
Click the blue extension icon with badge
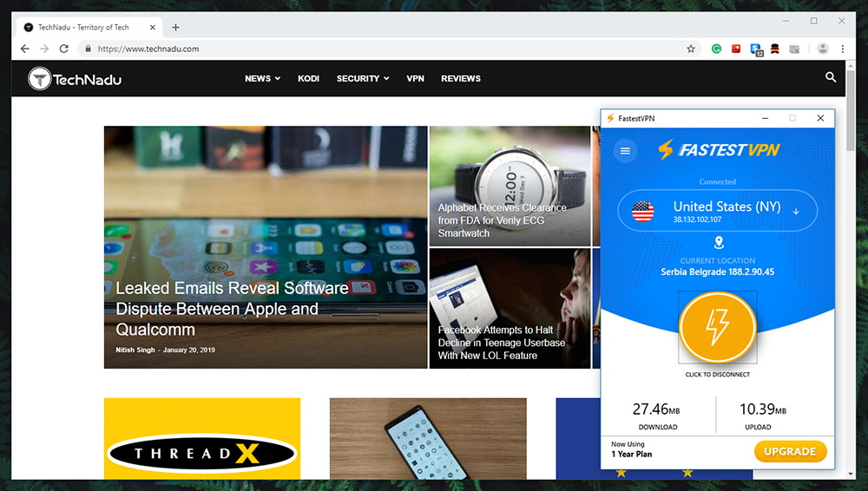(756, 49)
